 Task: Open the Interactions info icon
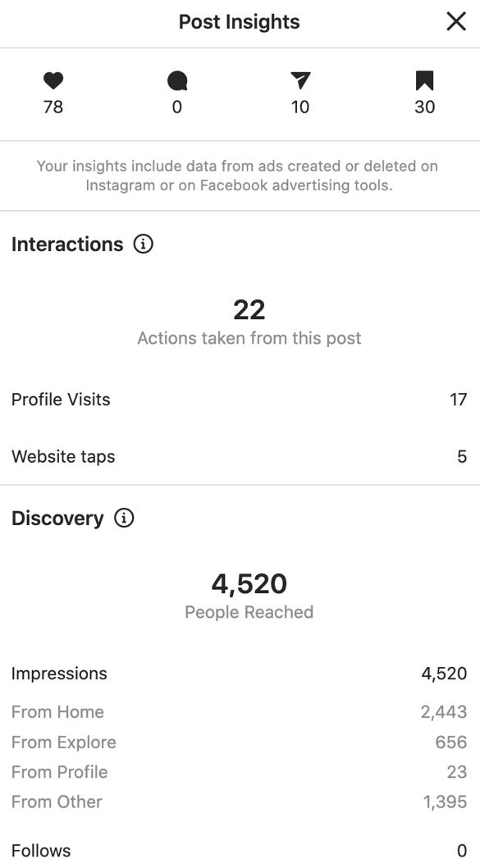click(144, 244)
